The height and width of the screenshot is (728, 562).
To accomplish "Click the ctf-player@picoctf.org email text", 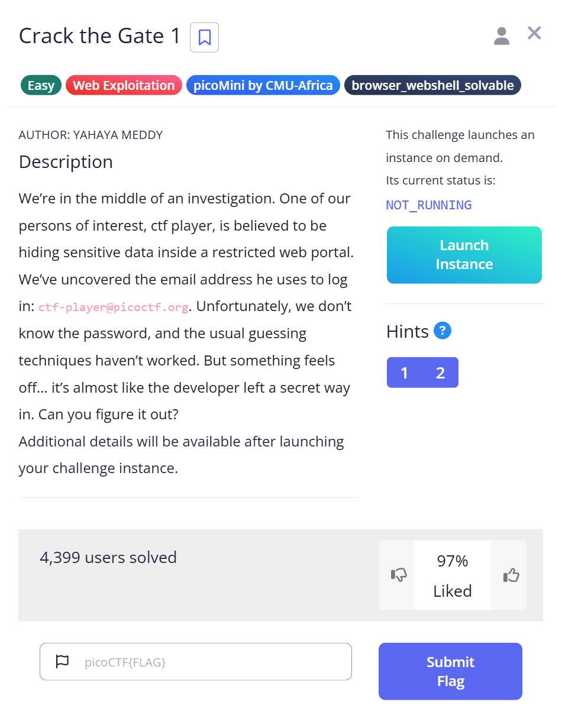I will pyautogui.click(x=114, y=308).
